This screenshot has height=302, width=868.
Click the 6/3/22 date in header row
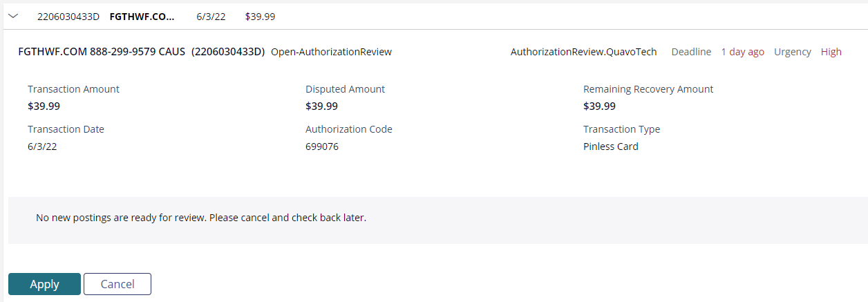[x=211, y=16]
